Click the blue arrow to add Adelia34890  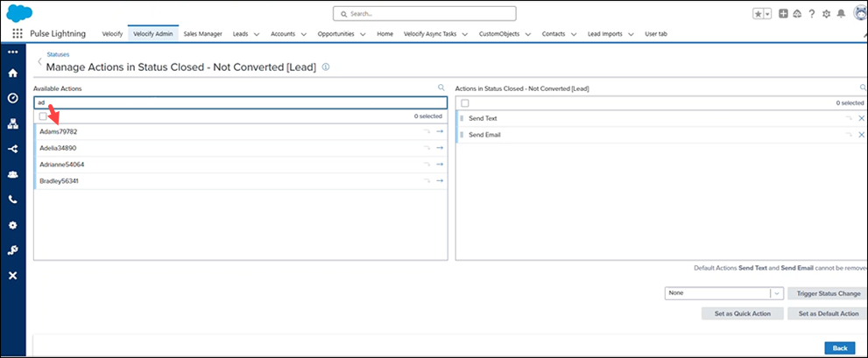pyautogui.click(x=440, y=148)
